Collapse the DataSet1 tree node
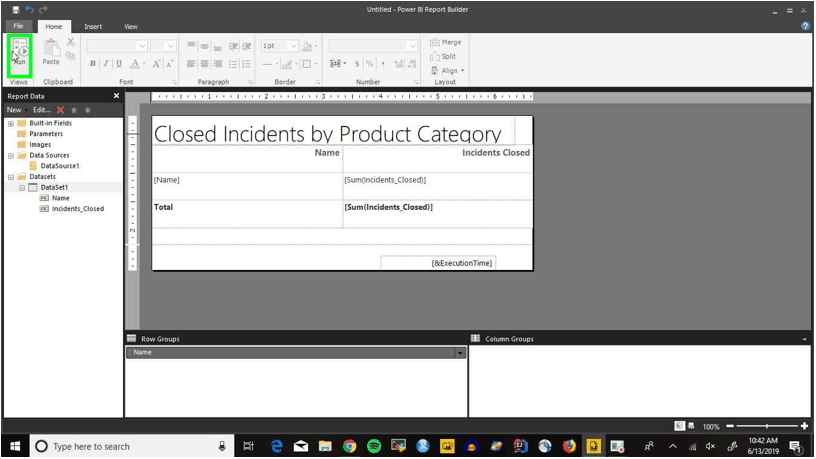 click(22, 187)
